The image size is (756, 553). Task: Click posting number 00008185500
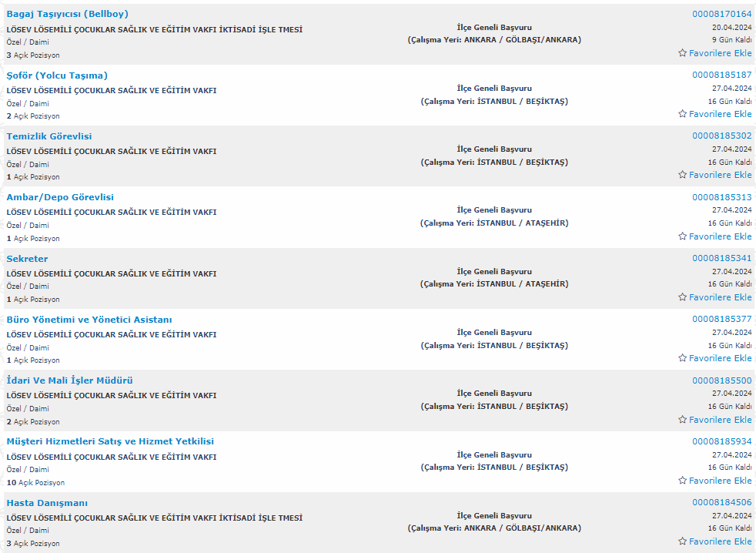point(721,380)
